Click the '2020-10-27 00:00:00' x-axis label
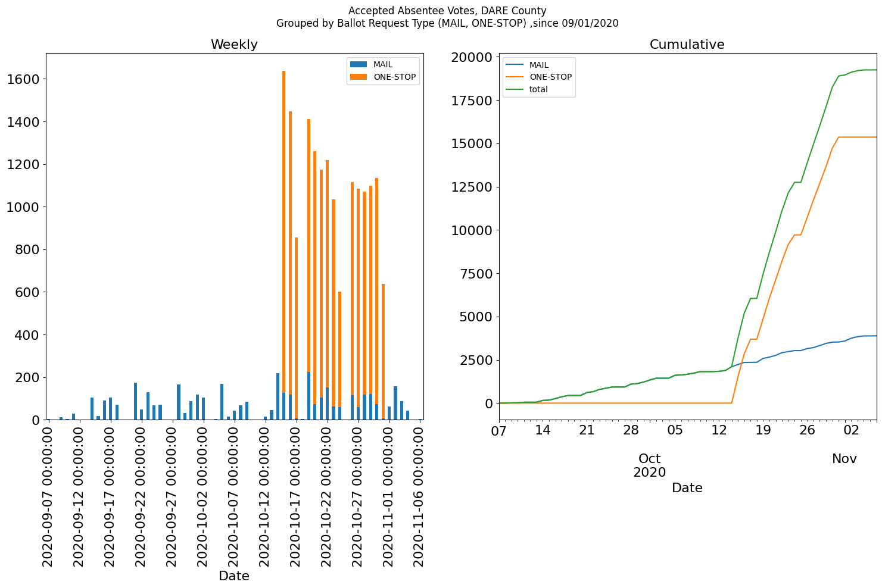This screenshot has height=588, width=882. point(358,495)
